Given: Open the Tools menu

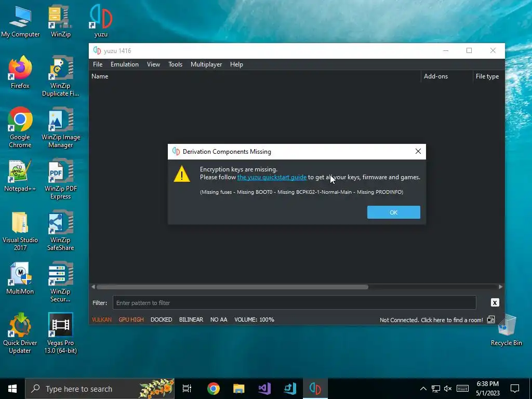Looking at the screenshot, I should (x=175, y=64).
